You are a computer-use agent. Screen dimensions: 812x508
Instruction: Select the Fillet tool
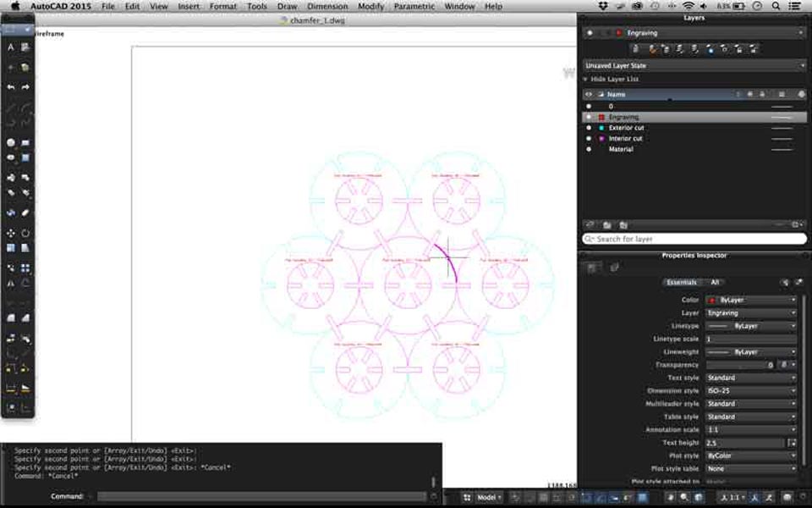(11, 317)
